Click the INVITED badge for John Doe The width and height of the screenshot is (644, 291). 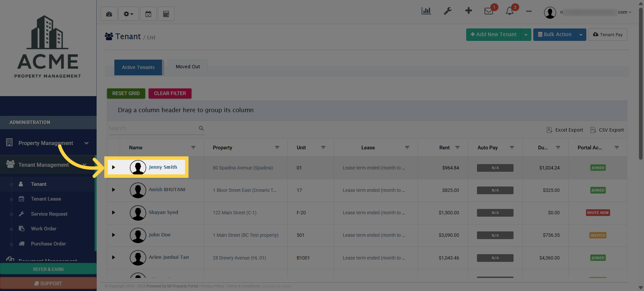(598, 235)
